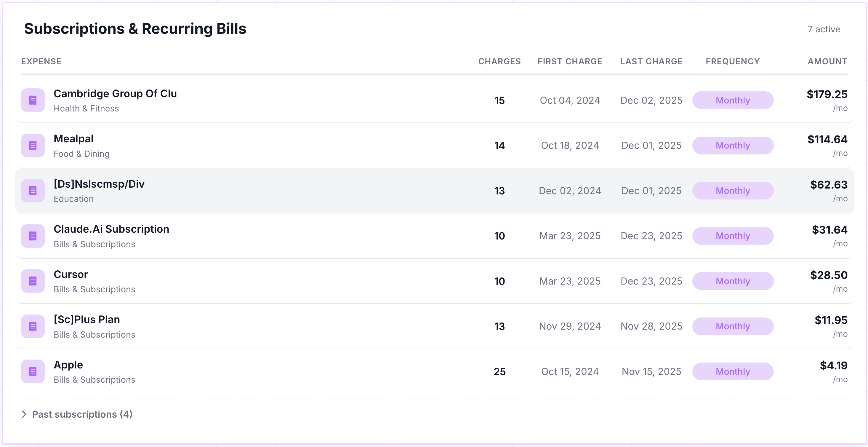Select the Mealpal expense icon
This screenshot has height=447, width=868.
pos(33,145)
